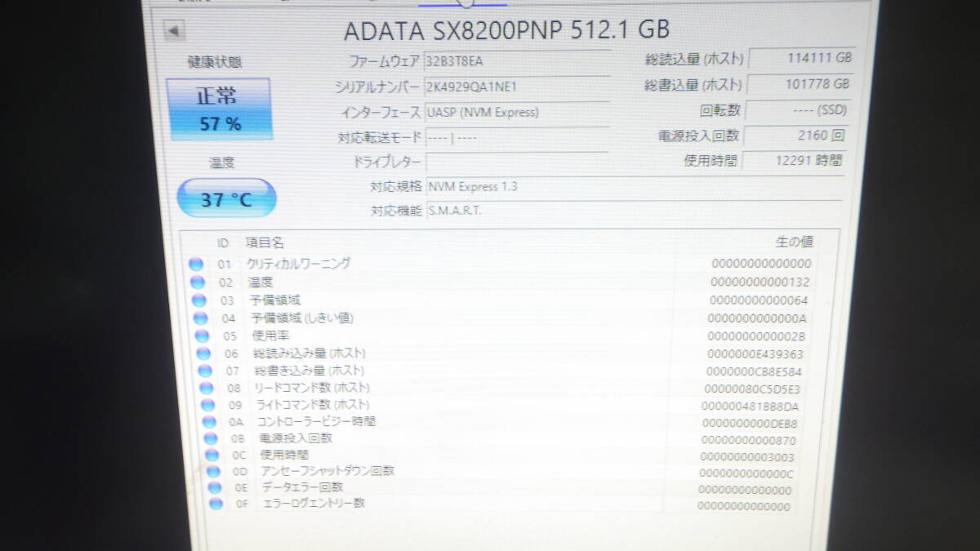
Task: Click raw value 0000000000000C
Action: 746,473
